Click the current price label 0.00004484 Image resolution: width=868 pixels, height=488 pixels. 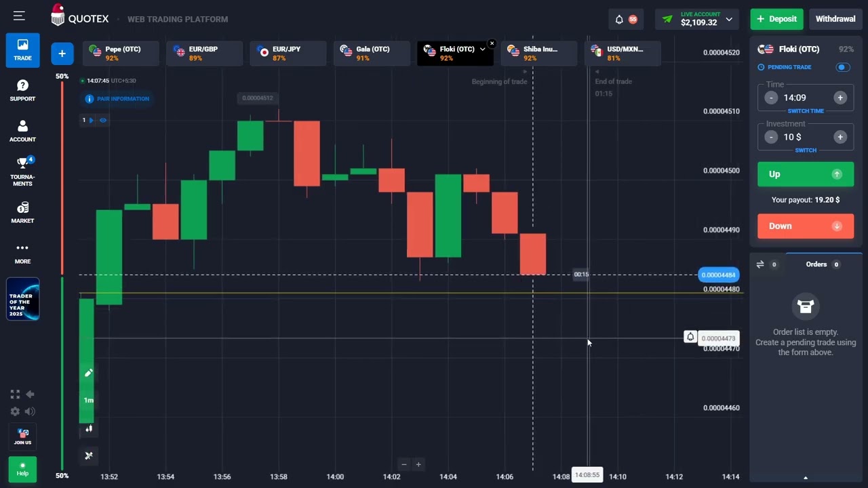pyautogui.click(x=718, y=274)
